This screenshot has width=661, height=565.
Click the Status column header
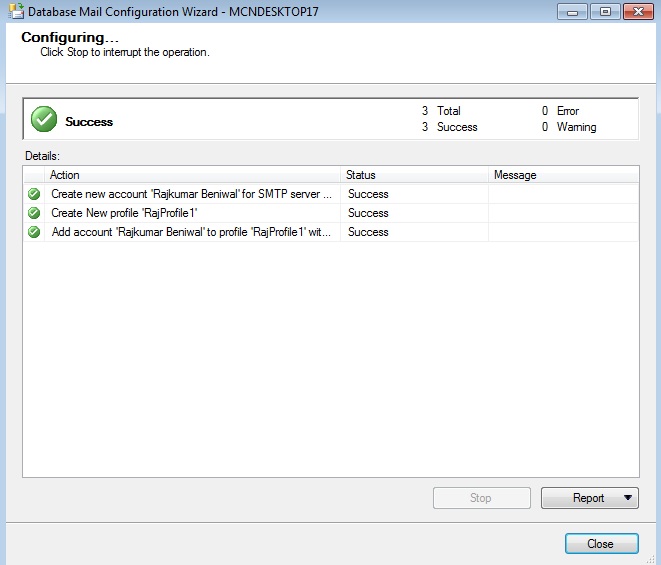[x=414, y=175]
